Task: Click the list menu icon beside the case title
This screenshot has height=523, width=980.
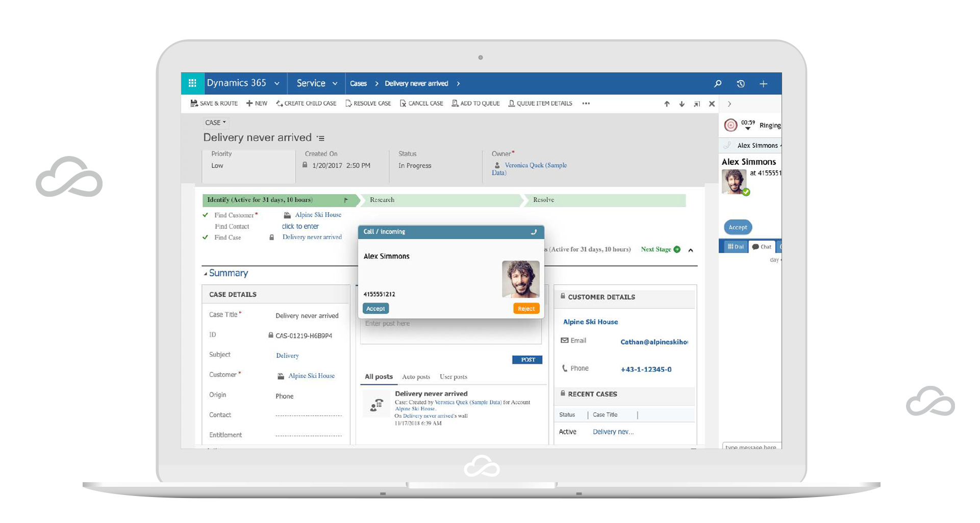Action: (x=320, y=138)
